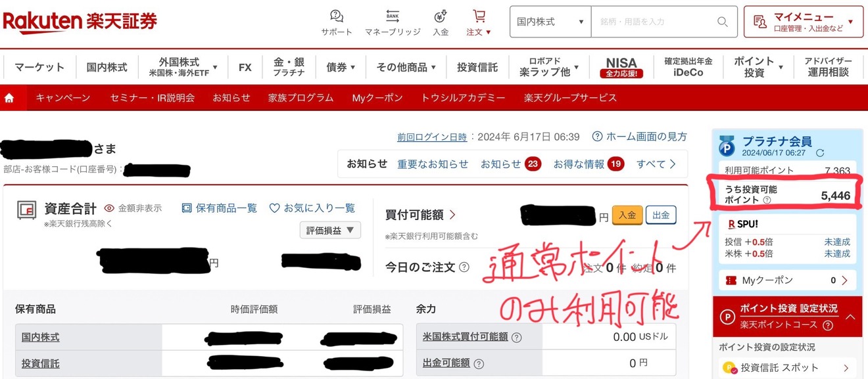The width and height of the screenshot is (868, 379).
Task: Expand the その他商品 navigation menu
Action: point(406,67)
